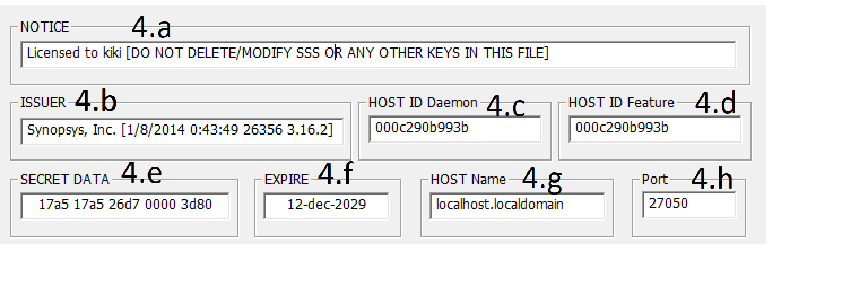
Task: Focus the ISSUER Synopsys input box
Action: (x=181, y=131)
